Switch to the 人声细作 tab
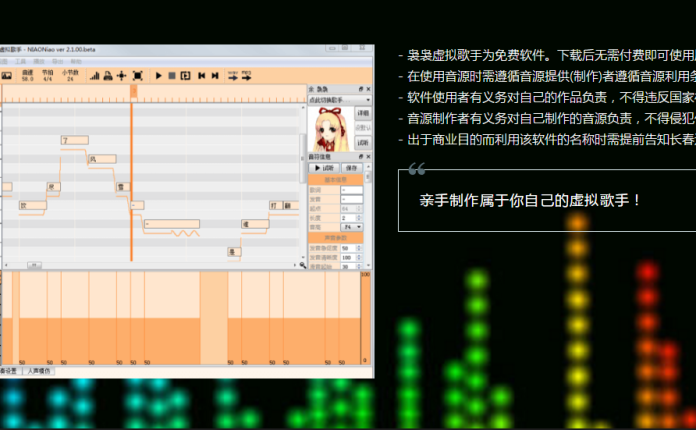 (39, 371)
